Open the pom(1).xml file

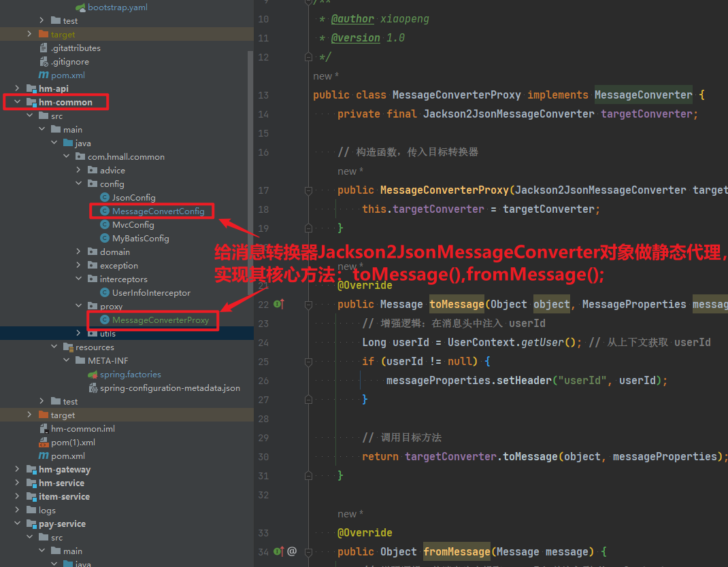tap(73, 443)
